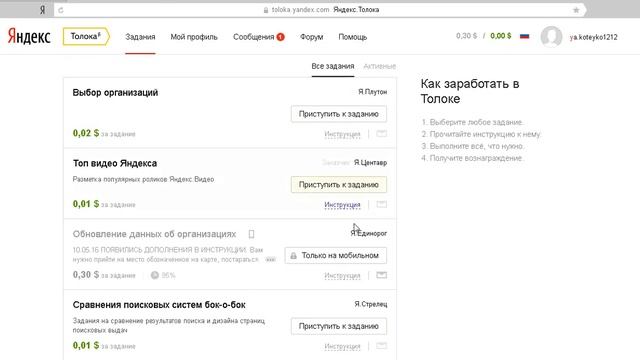Open Сообщения with unread badge
Image resolution: width=640 pixels, height=360 pixels.
(x=258, y=37)
